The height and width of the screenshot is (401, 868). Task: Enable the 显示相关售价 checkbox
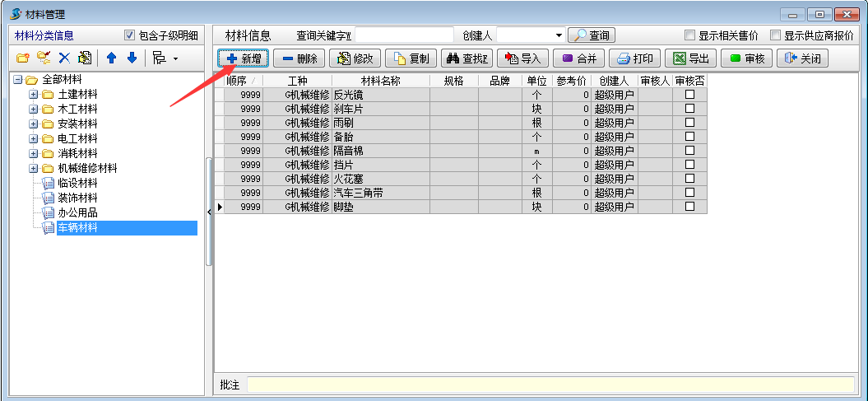point(690,35)
